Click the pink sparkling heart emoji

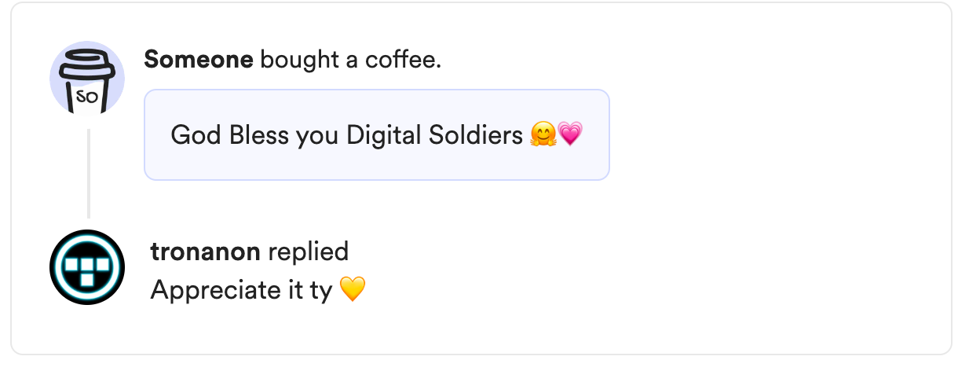(570, 135)
